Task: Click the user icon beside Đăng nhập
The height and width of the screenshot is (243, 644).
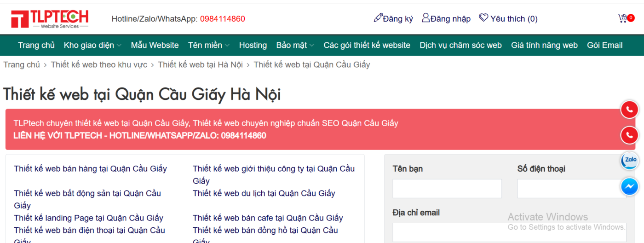Action: coord(426,18)
